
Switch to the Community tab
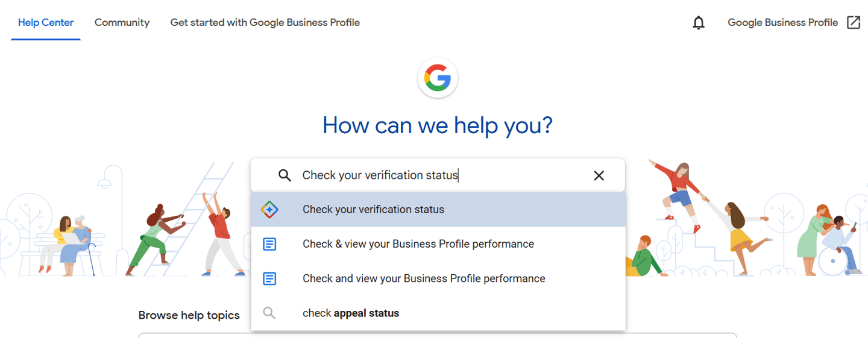point(122,23)
